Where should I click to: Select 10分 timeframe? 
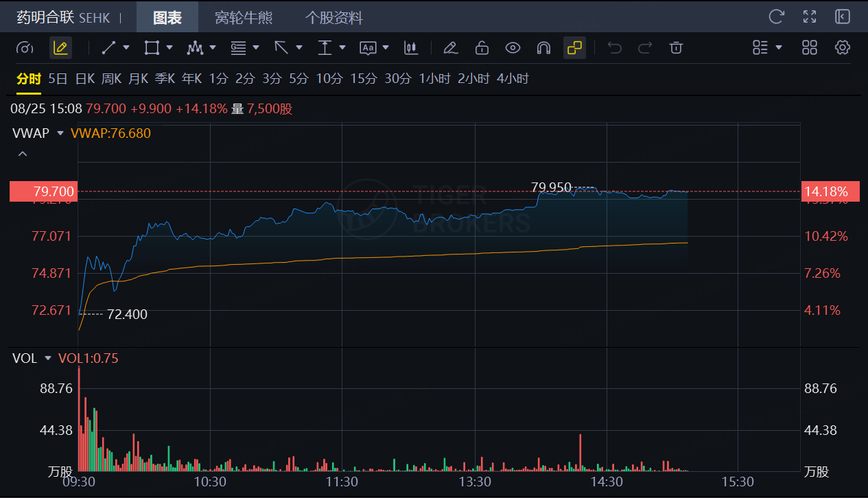click(329, 79)
